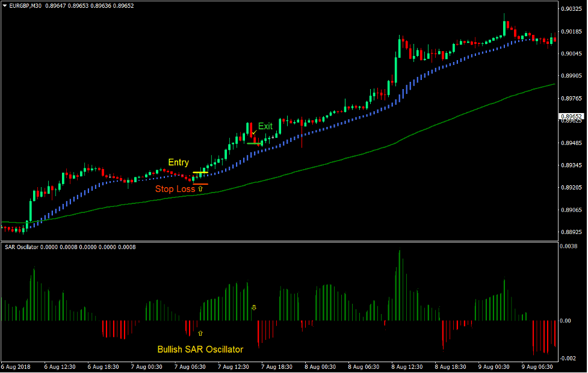Click the Stop Loss label
This screenshot has width=588, height=373.
(x=176, y=189)
